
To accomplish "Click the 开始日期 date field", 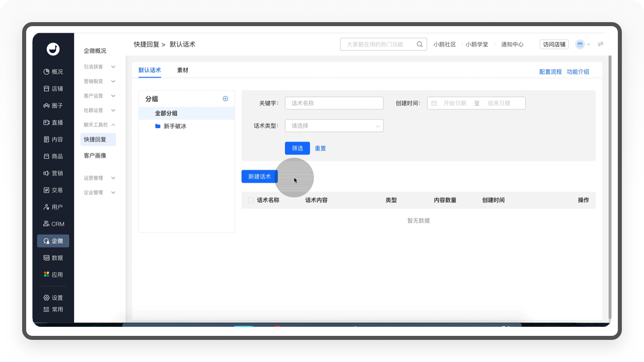I will (x=454, y=103).
